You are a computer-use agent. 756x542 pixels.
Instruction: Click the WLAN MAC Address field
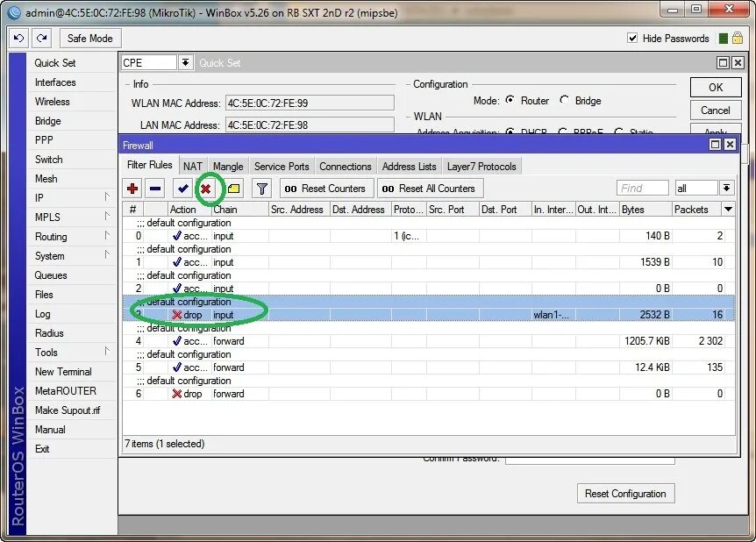310,103
